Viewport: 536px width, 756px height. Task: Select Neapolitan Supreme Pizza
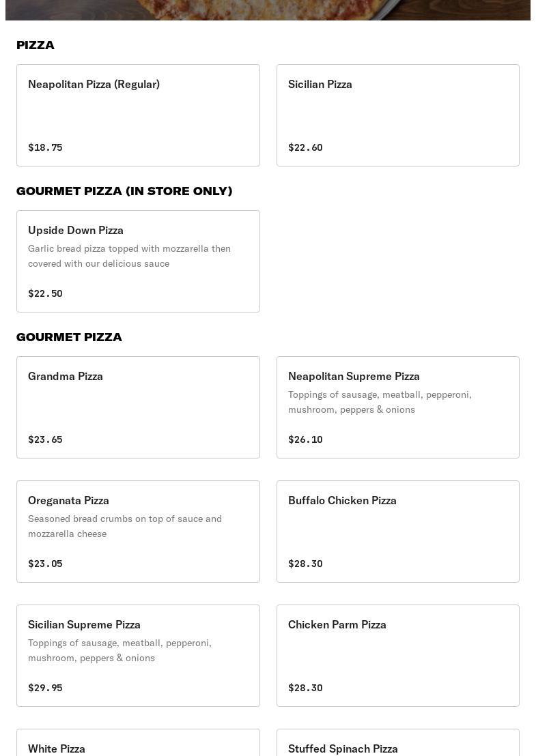(397, 407)
